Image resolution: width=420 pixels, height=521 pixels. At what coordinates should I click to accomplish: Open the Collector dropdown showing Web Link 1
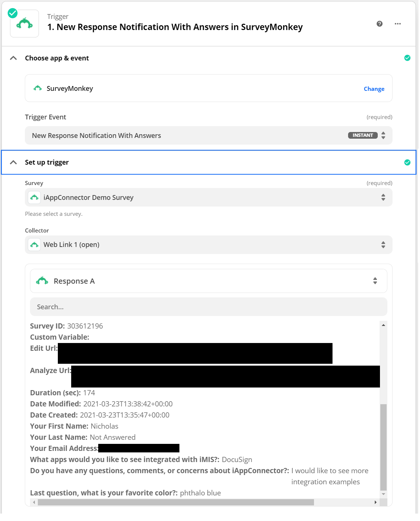(x=208, y=245)
